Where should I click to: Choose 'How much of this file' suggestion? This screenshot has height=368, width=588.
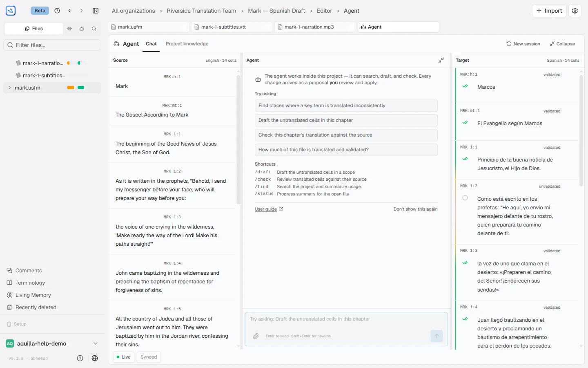[346, 150]
